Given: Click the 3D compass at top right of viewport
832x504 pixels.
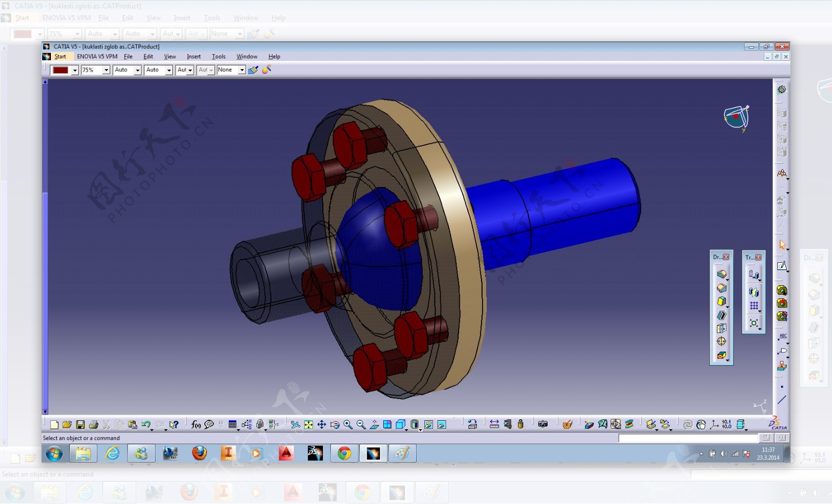Looking at the screenshot, I should pos(737,118).
